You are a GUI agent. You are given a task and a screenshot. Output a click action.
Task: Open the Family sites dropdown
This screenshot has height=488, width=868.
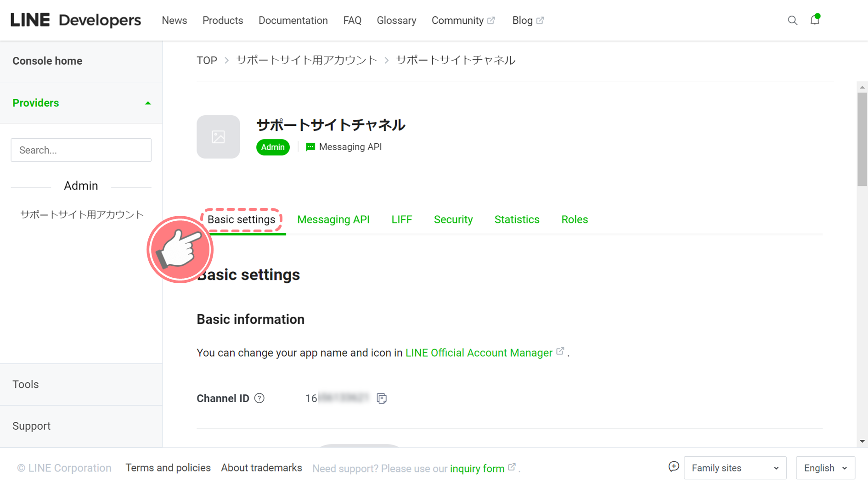pos(735,468)
